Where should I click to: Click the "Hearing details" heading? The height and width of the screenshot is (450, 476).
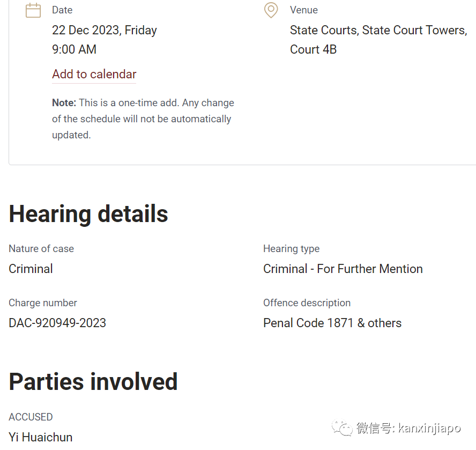tap(88, 214)
